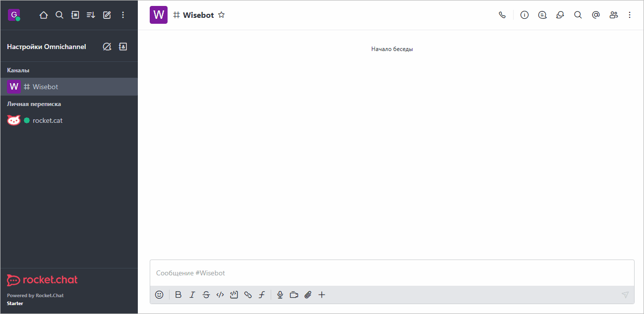
Task: Insert inline code formatting
Action: coord(220,295)
